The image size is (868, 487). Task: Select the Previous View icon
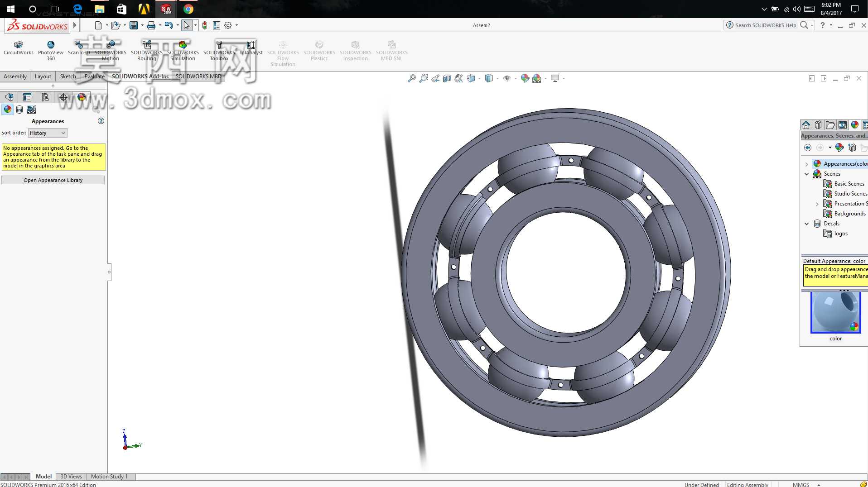pyautogui.click(x=435, y=79)
